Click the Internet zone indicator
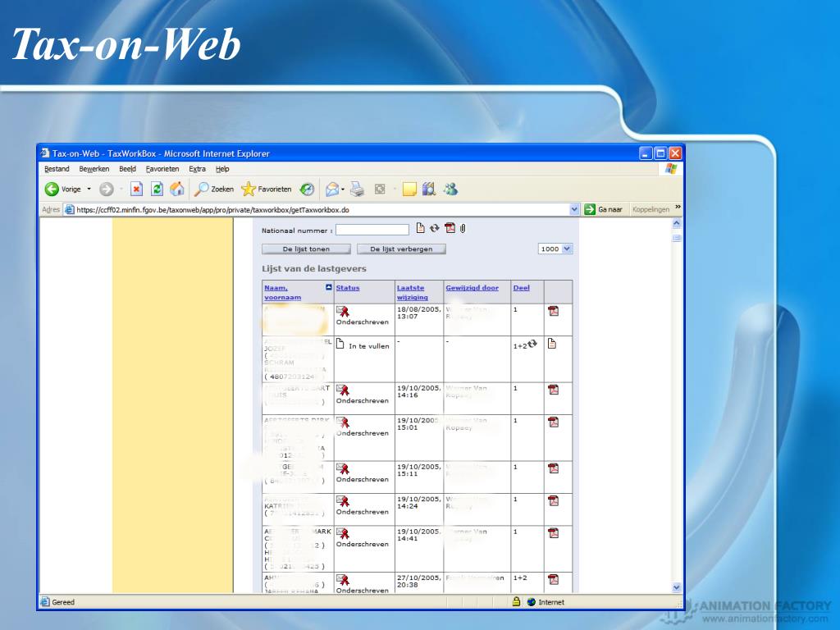Image resolution: width=840 pixels, height=630 pixels. tap(546, 602)
